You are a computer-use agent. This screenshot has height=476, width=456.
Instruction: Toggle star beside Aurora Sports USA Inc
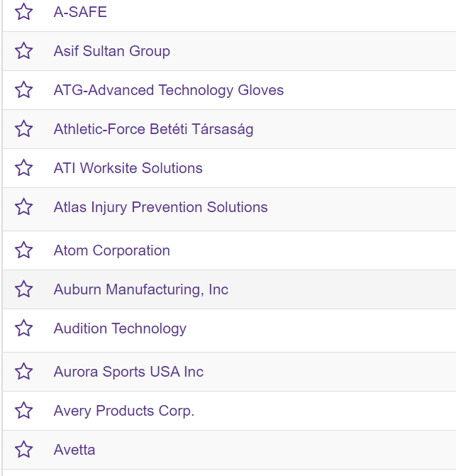[x=23, y=372]
